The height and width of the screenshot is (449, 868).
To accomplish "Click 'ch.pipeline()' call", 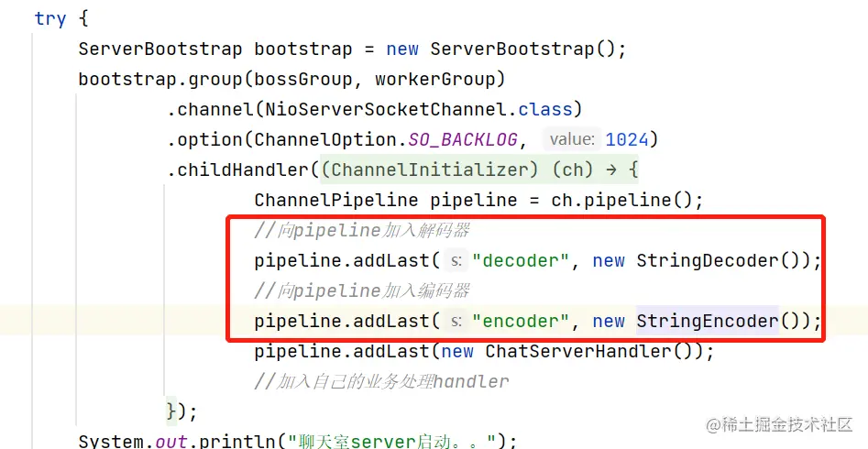I will pos(621,201).
